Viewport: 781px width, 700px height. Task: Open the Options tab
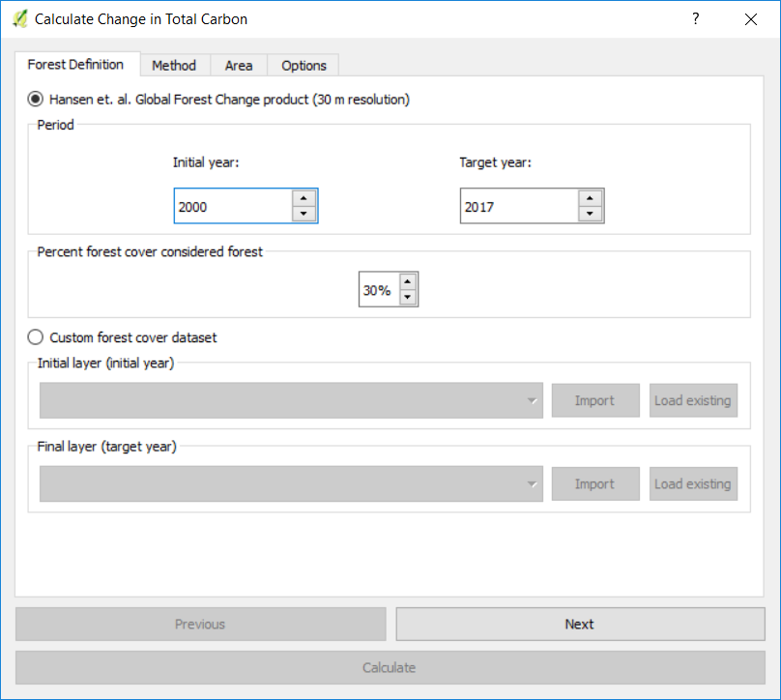[304, 66]
